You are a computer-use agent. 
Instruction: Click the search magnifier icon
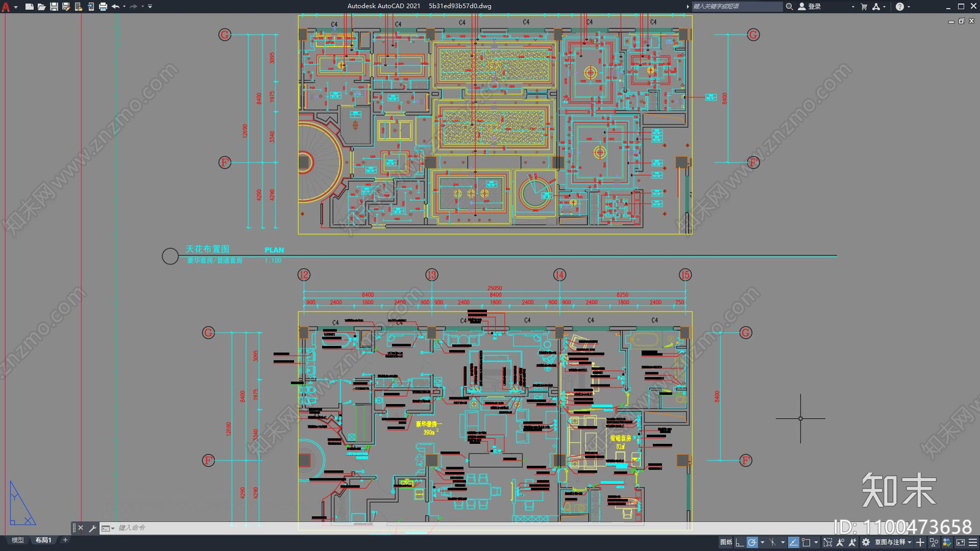790,6
